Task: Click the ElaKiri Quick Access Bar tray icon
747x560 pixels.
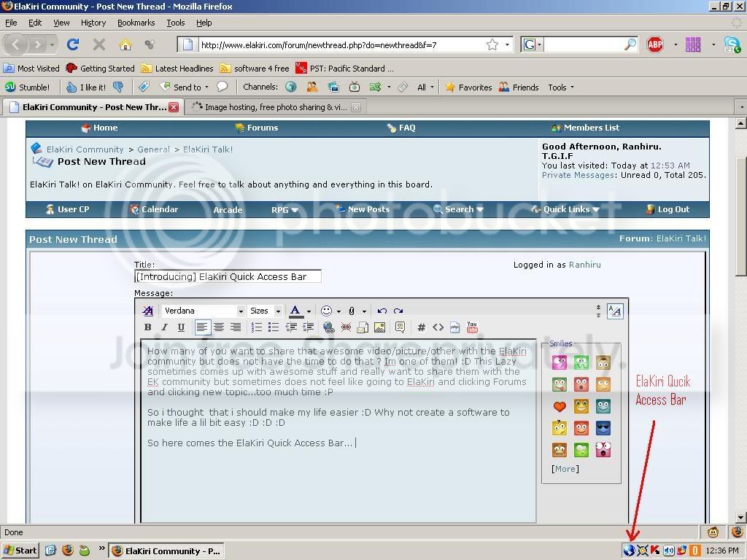Action: tap(630, 551)
